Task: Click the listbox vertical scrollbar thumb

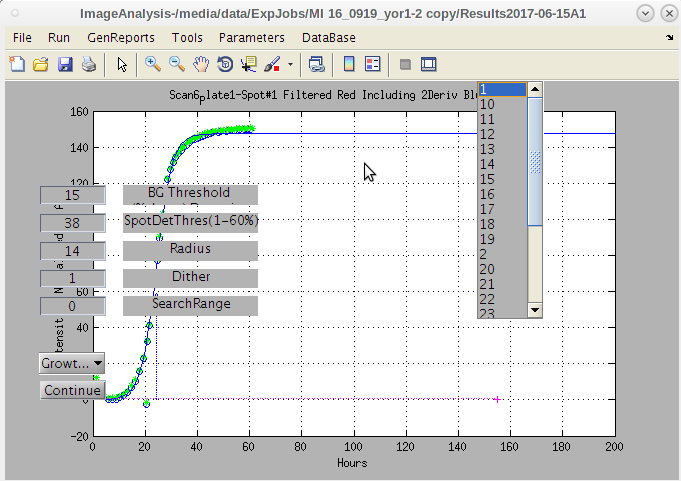Action: [535, 160]
